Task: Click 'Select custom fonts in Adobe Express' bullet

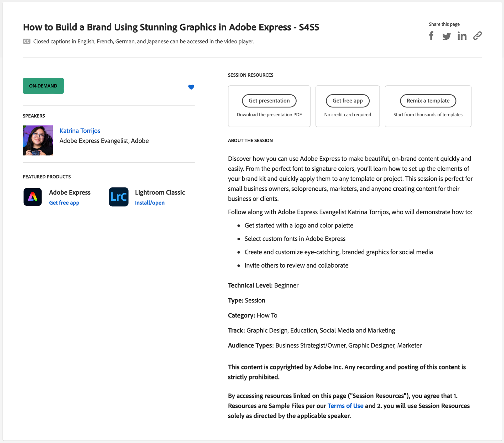Action: click(x=295, y=239)
